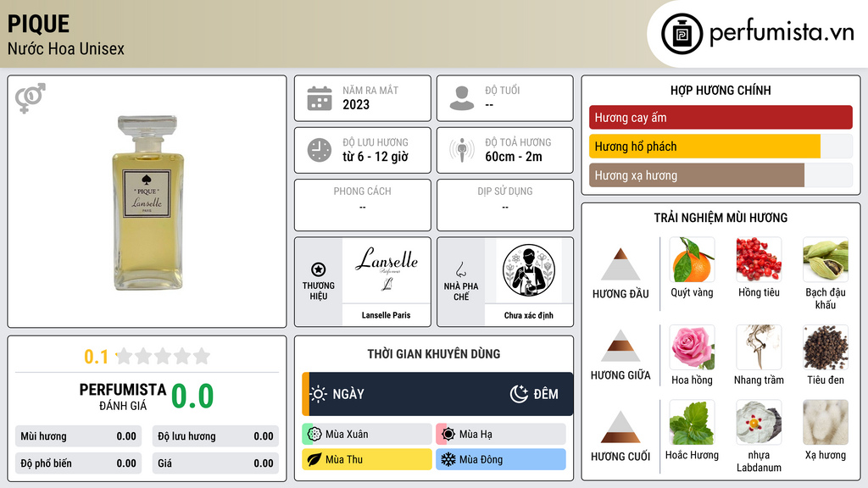This screenshot has width=868, height=488.
Task: Click the sun icon next to Ngày
Action: 319,394
